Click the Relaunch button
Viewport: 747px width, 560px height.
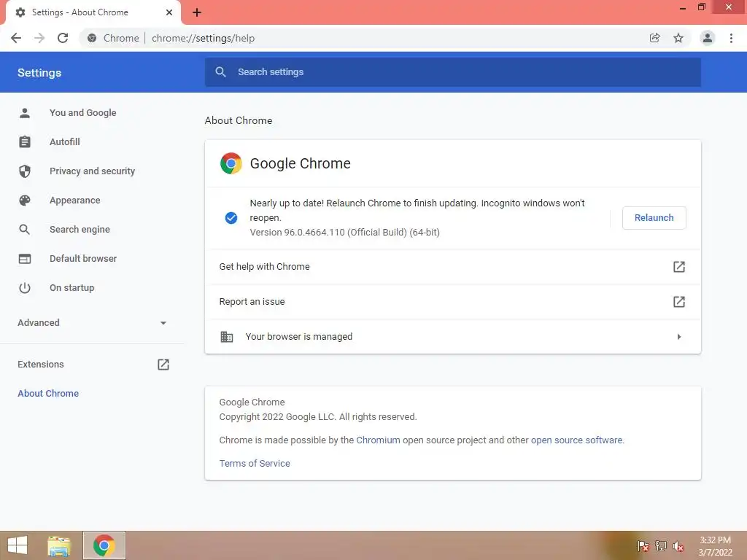coord(654,217)
